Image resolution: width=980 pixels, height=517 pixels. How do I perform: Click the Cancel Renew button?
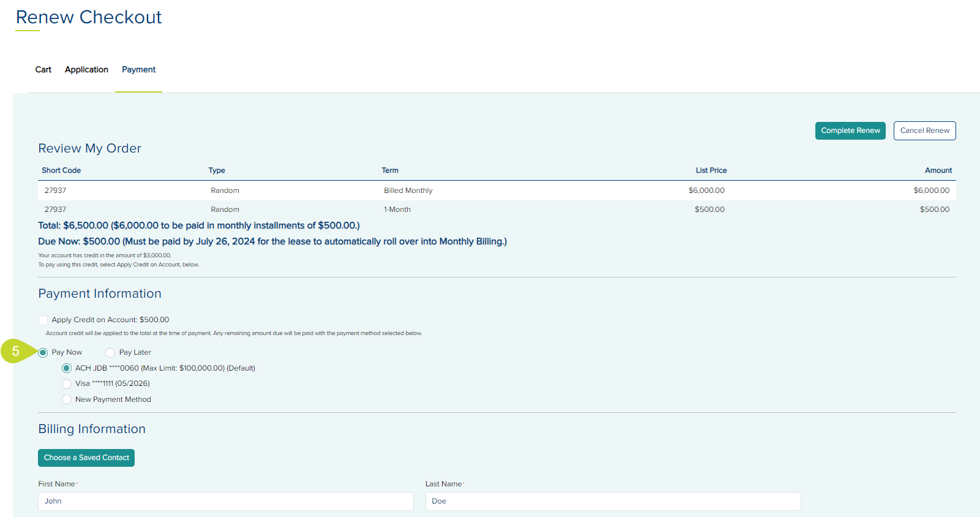click(x=924, y=130)
